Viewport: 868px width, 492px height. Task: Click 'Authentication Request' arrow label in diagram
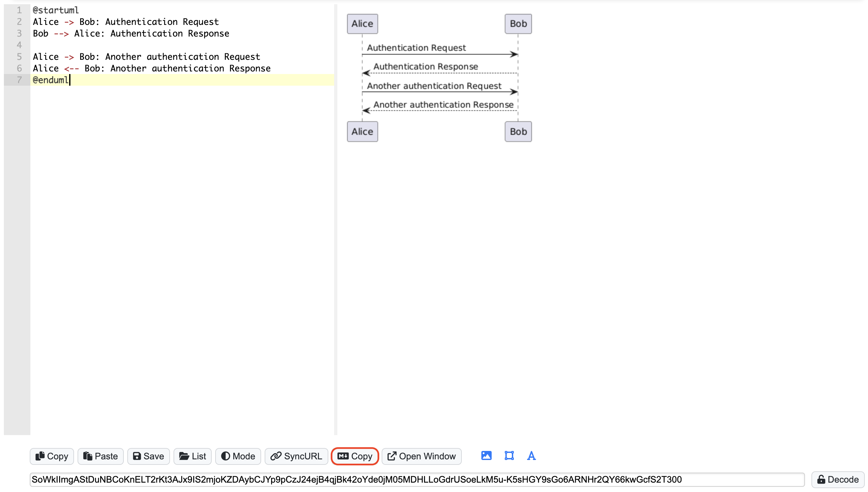416,48
